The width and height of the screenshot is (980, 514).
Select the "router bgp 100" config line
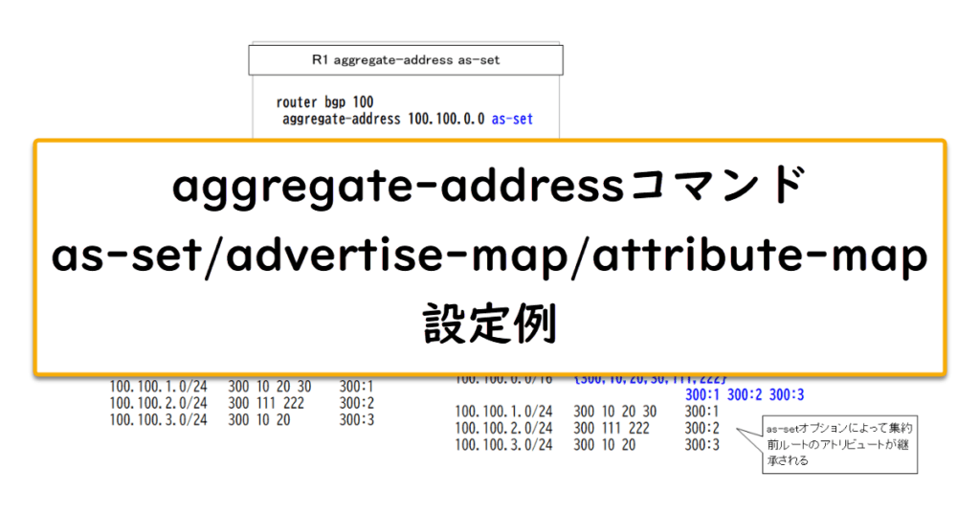click(324, 101)
